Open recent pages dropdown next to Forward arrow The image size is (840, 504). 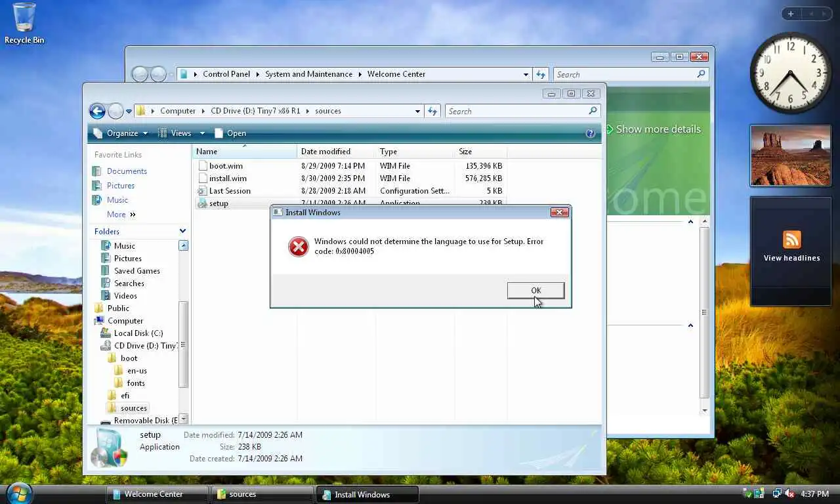pos(129,112)
